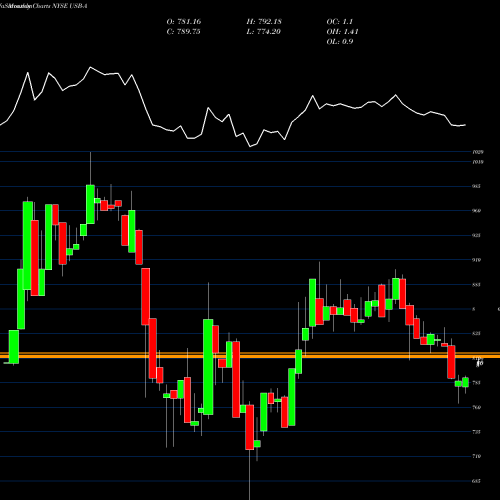Select the open value 'O: 781.16'

[184, 22]
